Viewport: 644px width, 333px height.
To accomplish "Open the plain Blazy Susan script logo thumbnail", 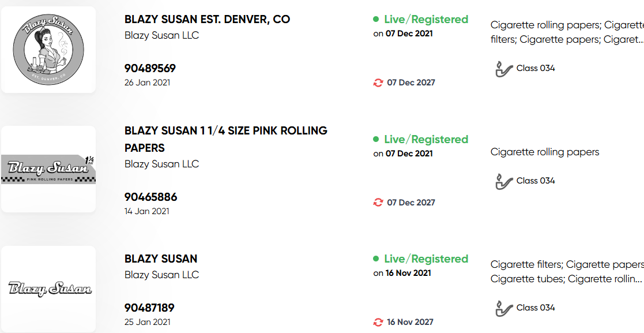I will tap(48, 289).
